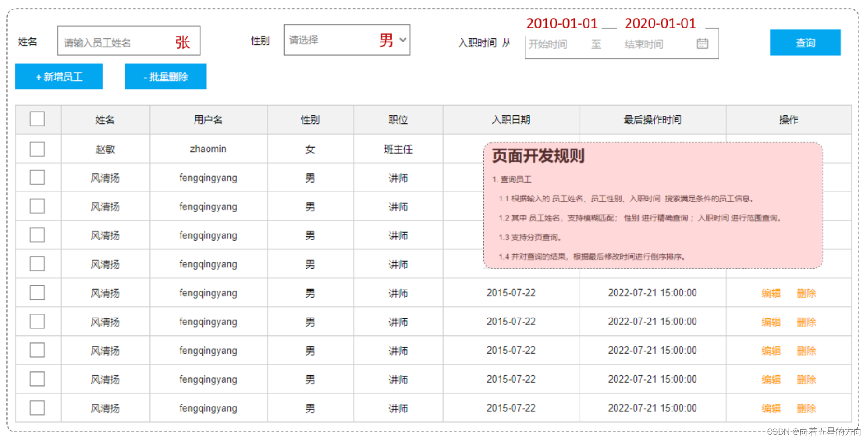
Task: Click 删除 delete link on the last row
Action: click(x=806, y=408)
